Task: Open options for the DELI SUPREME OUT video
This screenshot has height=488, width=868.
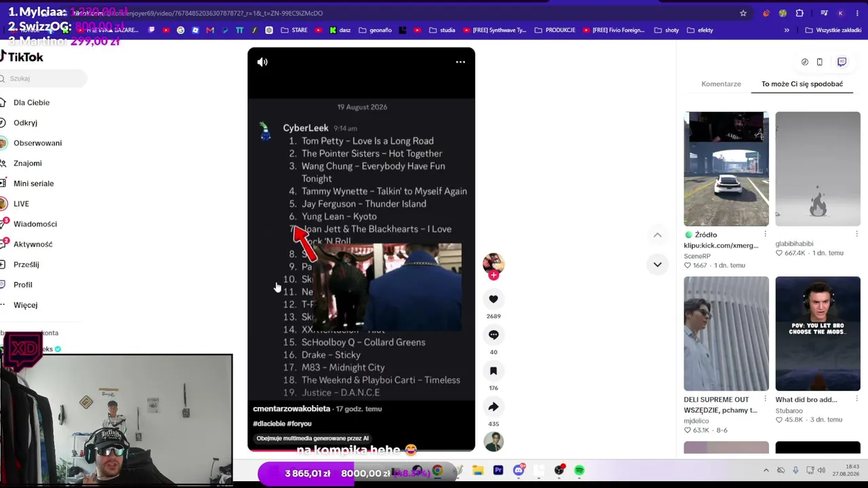Action: [x=765, y=399]
